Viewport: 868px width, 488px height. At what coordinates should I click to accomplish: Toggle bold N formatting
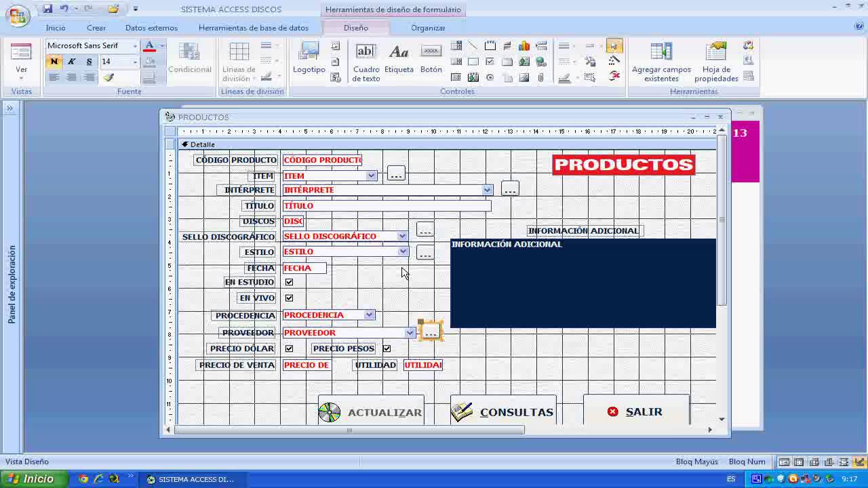(54, 62)
